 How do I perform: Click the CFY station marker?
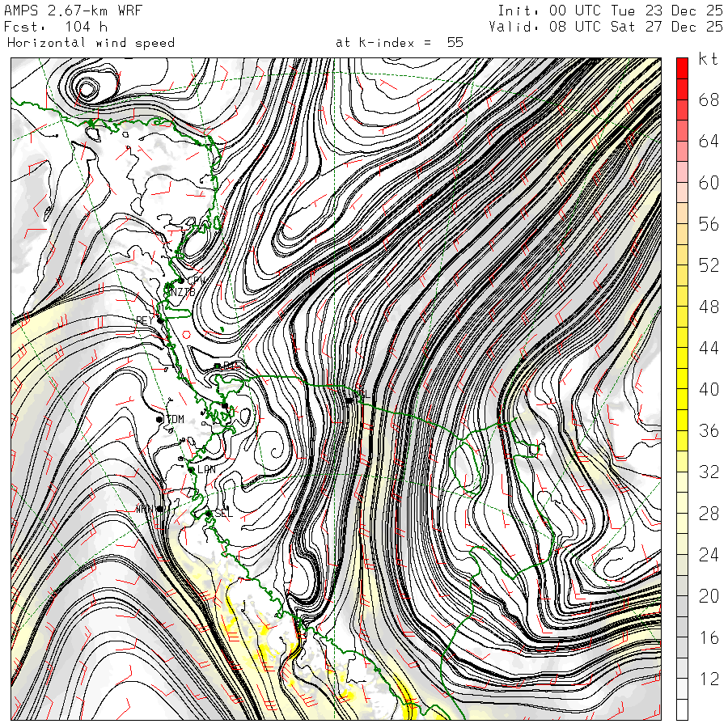pos(180,281)
